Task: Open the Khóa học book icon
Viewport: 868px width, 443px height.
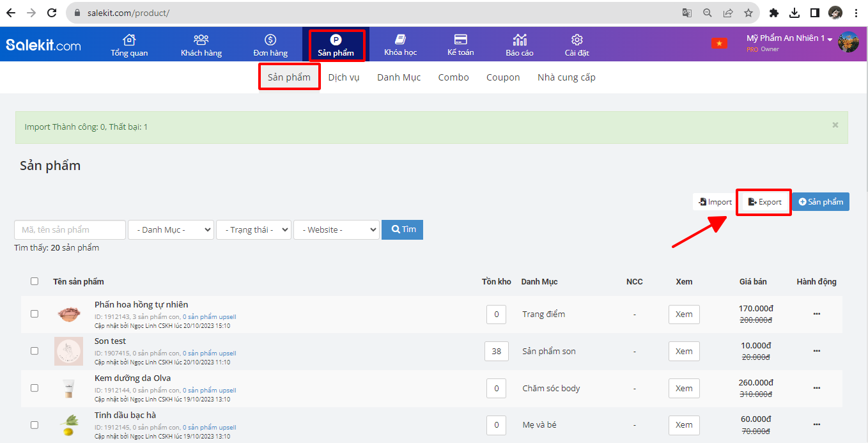Action: [x=401, y=40]
